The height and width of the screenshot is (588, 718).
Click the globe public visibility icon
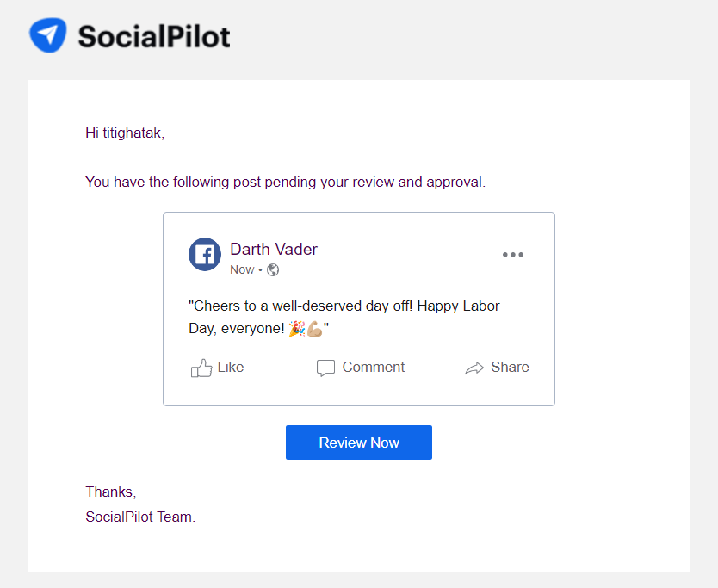tap(273, 270)
